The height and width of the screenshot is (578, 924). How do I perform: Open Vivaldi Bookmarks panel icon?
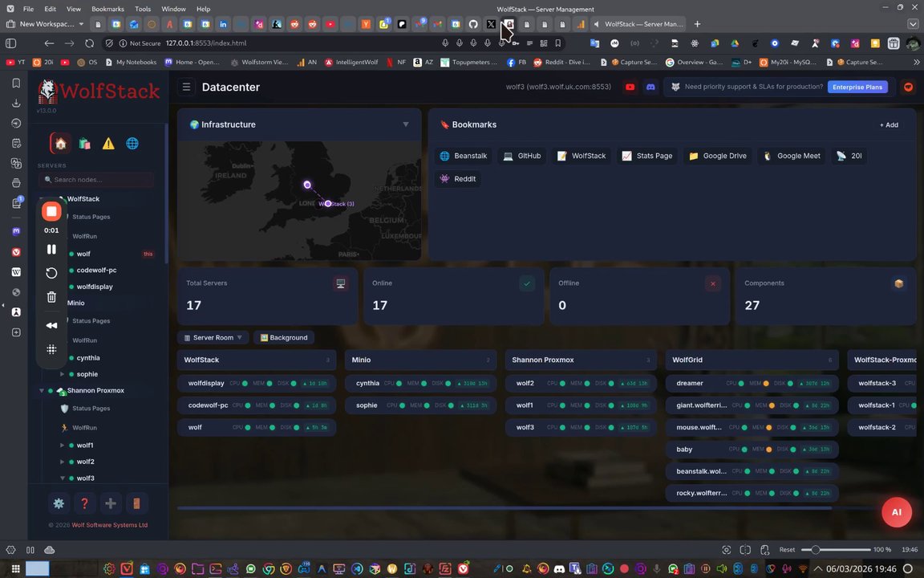[16, 83]
